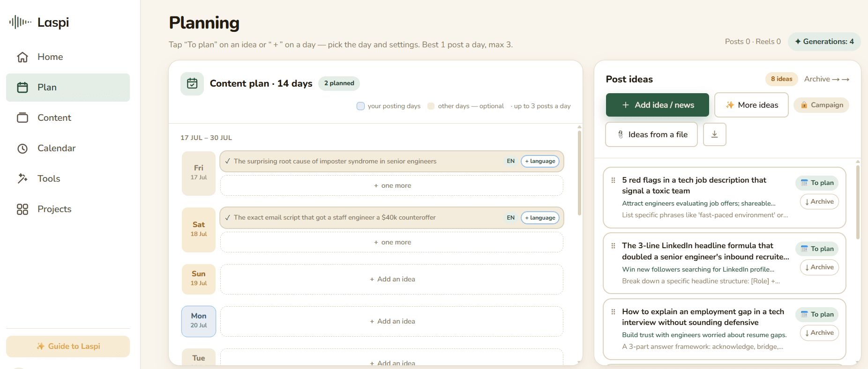
Task: Click the Laspi waveform logo icon
Action: point(20,22)
